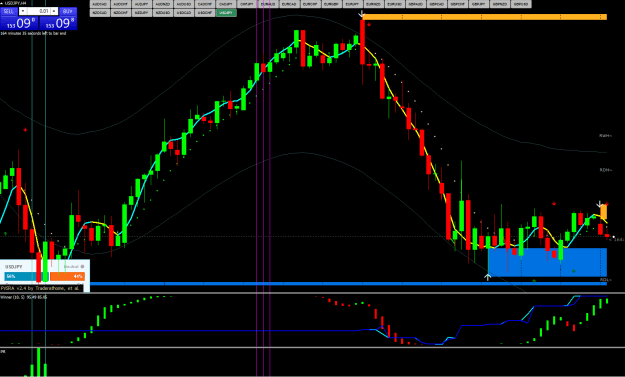Click the 0.01 lot volume field
Screen dimensions: 625x377
click(39, 11)
